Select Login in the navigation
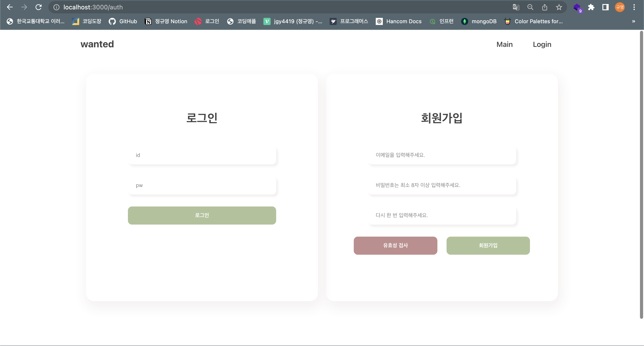The image size is (644, 346). [542, 44]
